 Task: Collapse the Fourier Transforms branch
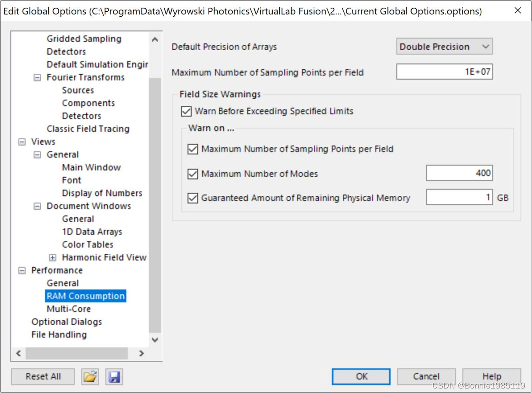(x=37, y=77)
